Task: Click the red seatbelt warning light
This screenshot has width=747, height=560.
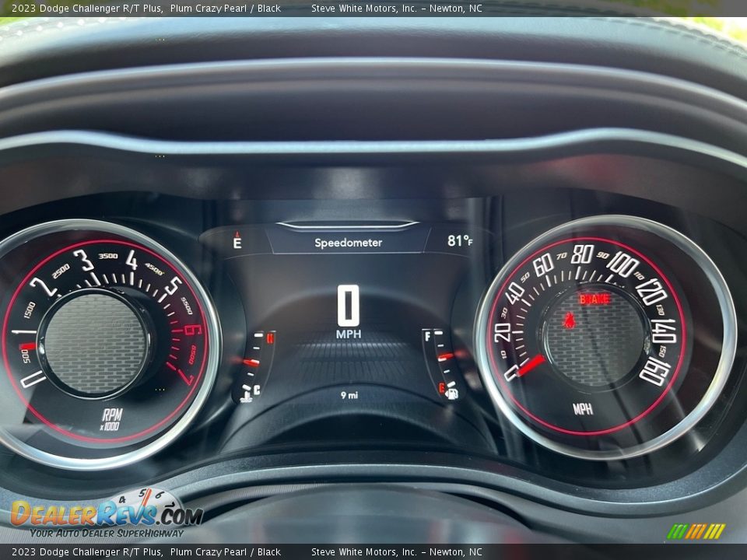Action: 569,320
